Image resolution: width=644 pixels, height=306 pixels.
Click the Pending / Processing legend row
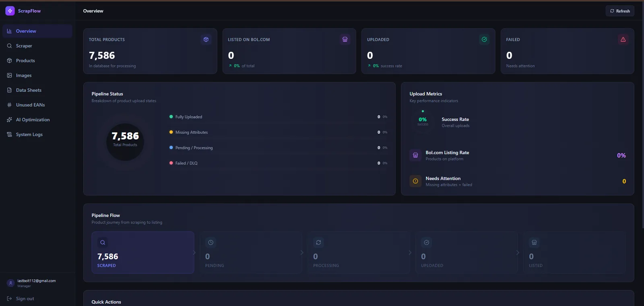coord(279,148)
